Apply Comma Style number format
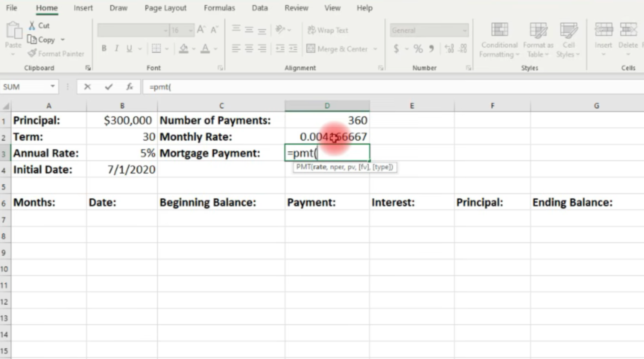The image size is (644, 359). coord(431,49)
